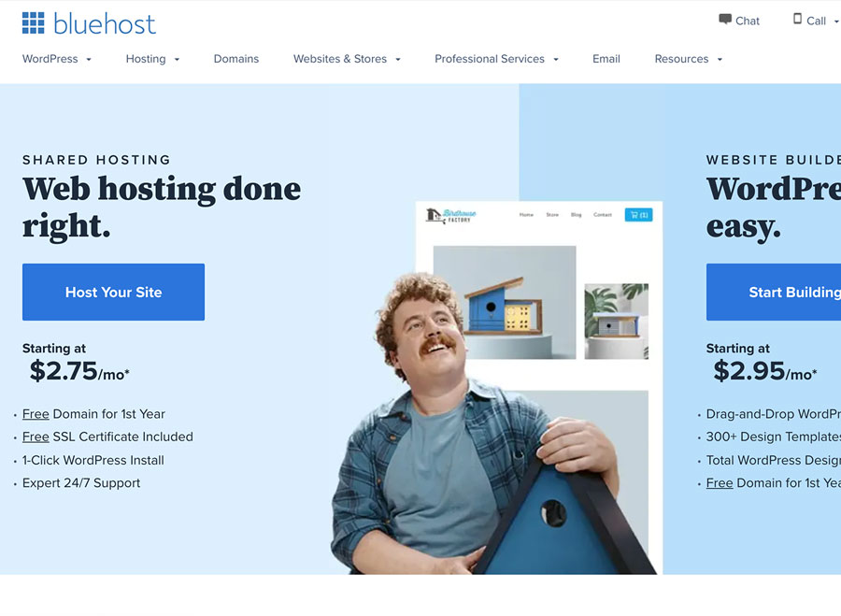Expand the Resources menu arrow
This screenshot has width=841, height=616.
[x=720, y=60]
